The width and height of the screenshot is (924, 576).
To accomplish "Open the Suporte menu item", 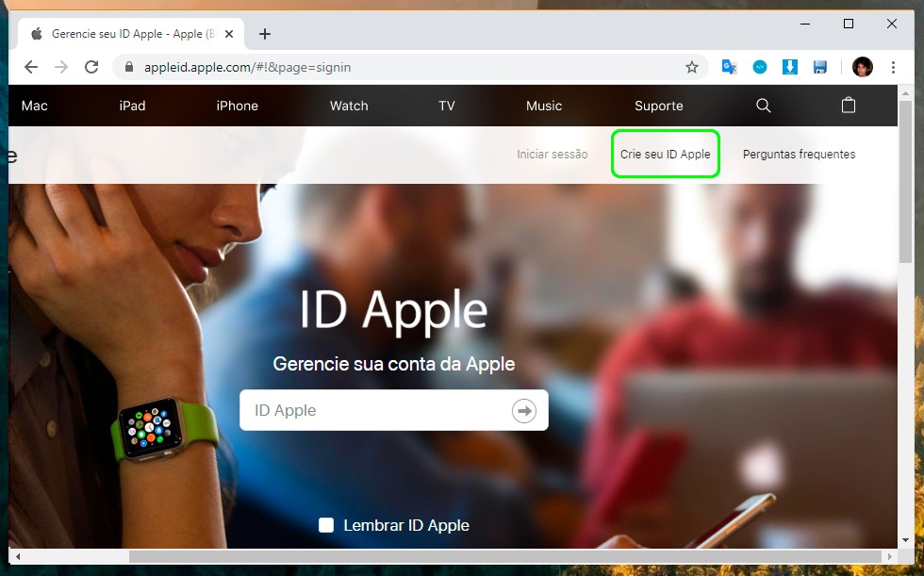I will pos(659,106).
